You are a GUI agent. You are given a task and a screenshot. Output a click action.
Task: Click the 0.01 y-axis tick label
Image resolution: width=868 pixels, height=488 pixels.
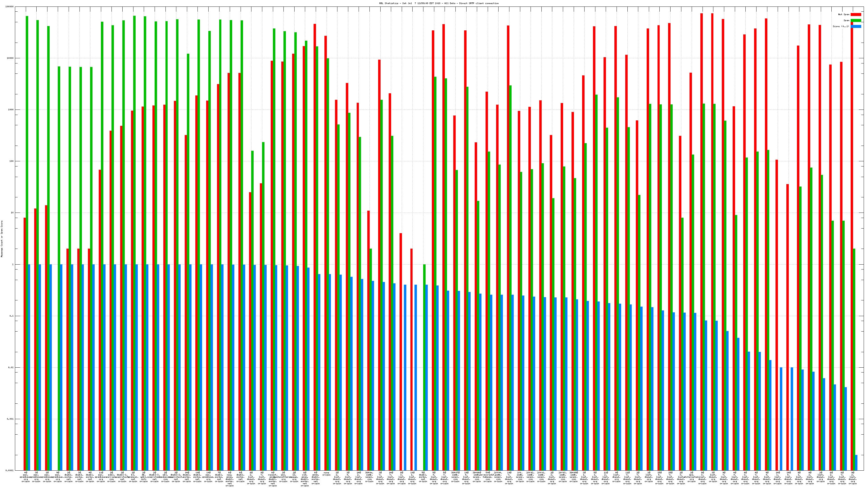(x=11, y=367)
